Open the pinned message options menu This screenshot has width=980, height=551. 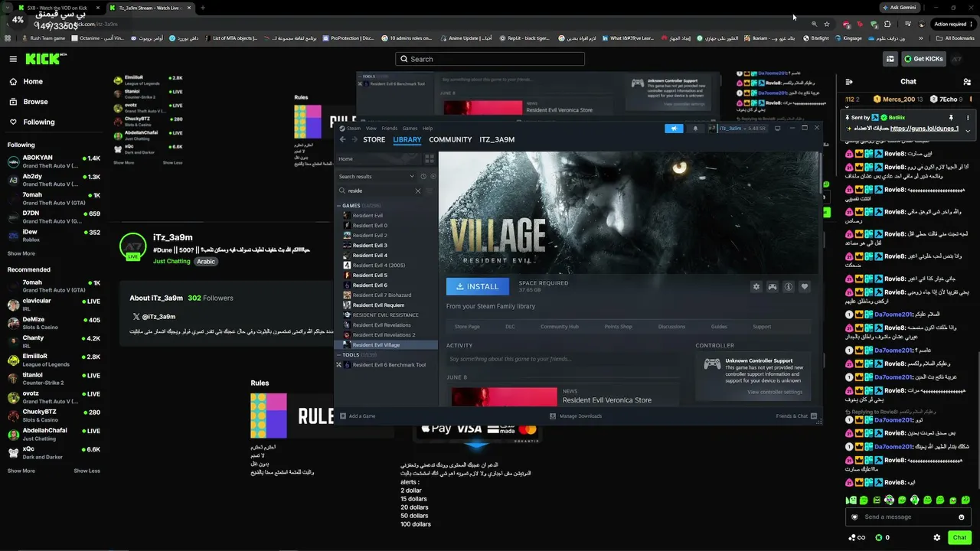click(x=968, y=118)
